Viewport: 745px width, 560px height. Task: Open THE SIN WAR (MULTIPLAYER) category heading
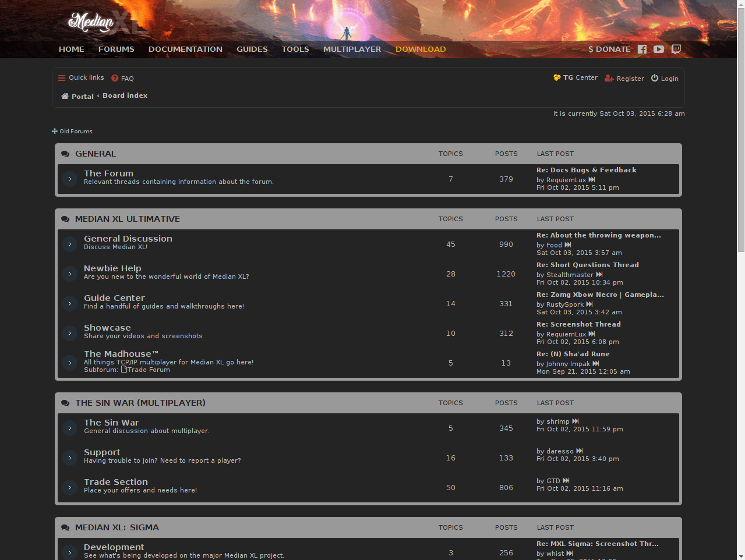[x=140, y=403]
